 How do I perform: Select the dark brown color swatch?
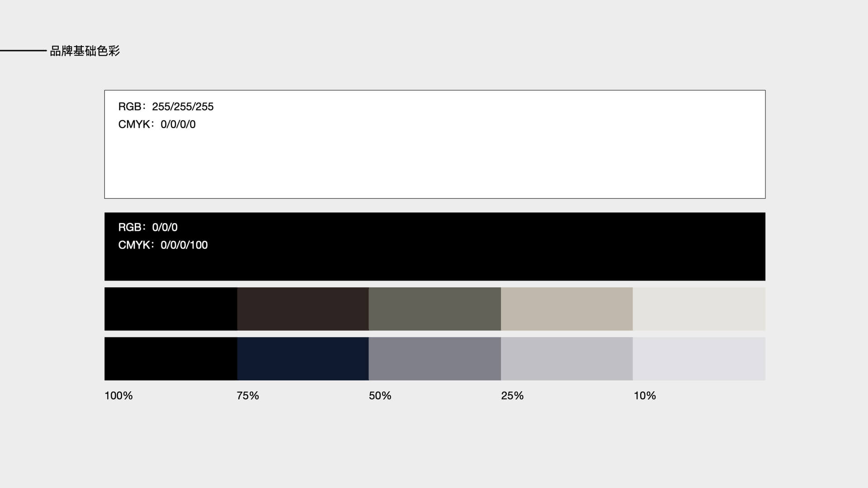[302, 309]
